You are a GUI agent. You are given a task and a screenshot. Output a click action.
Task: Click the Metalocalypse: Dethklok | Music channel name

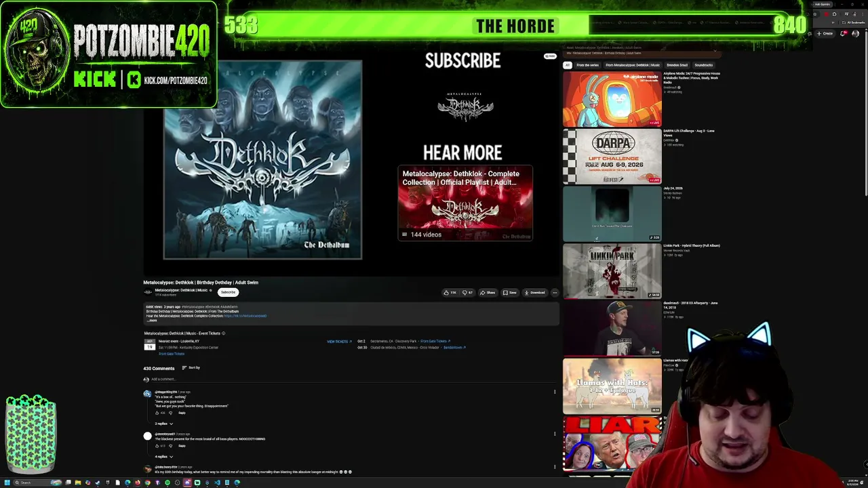tap(181, 290)
